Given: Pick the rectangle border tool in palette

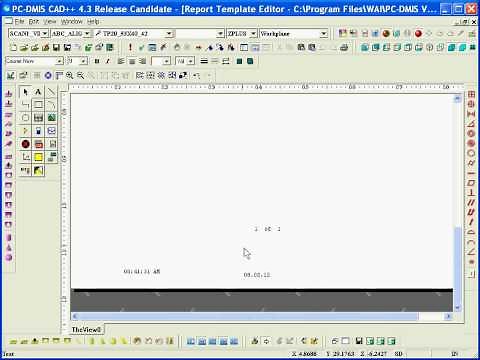Looking at the screenshot, I should [38, 105].
